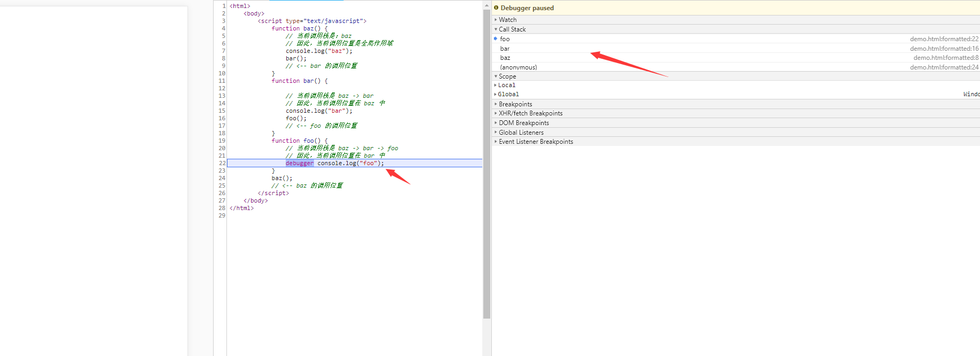Click the console.log("baz") statement

[x=319, y=51]
